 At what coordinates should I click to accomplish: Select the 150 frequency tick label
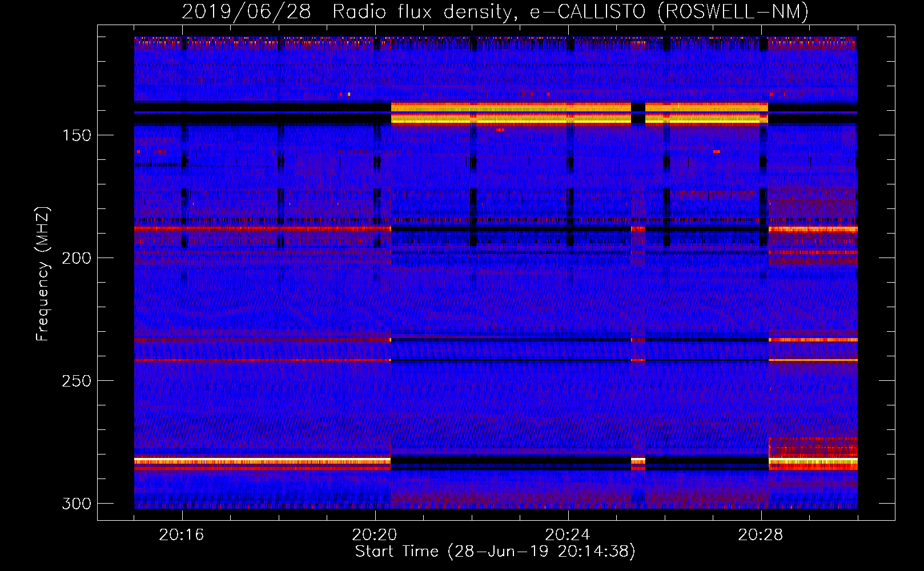(x=77, y=135)
